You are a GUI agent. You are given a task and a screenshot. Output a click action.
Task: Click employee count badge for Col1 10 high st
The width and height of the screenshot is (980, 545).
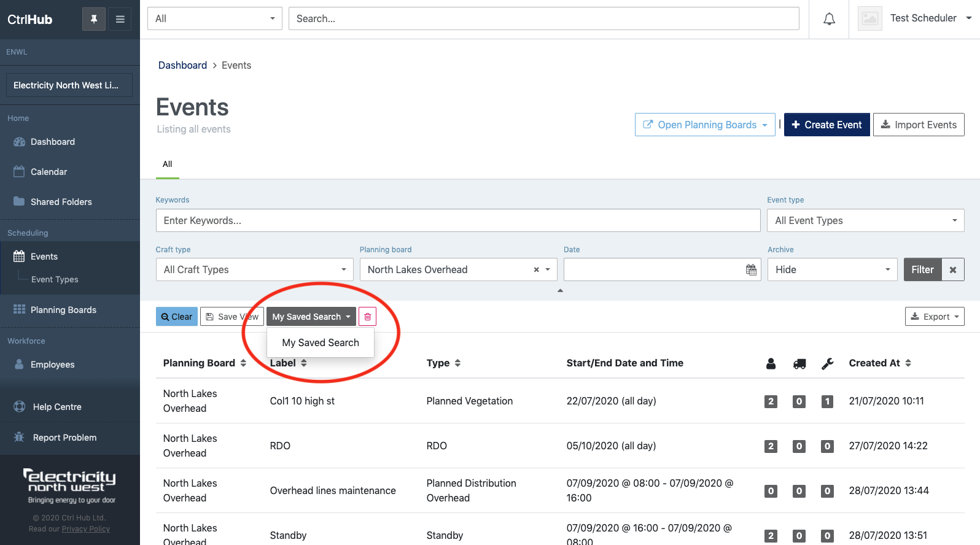click(x=771, y=401)
